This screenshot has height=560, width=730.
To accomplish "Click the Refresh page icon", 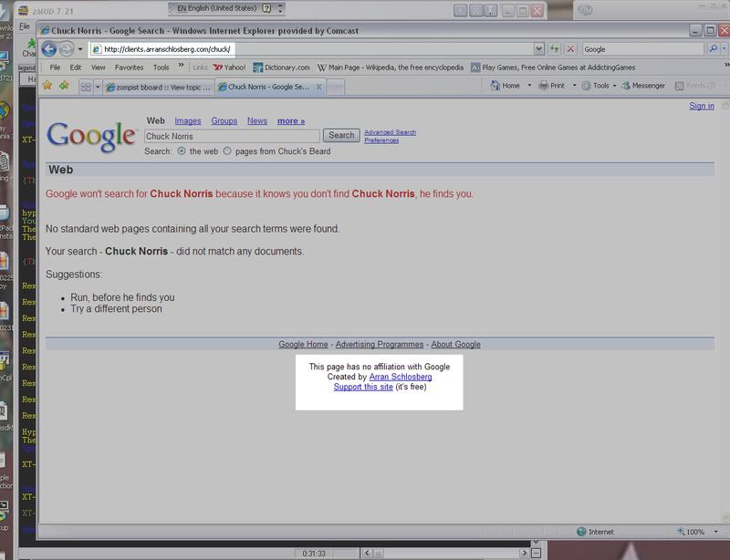I will pos(554,49).
